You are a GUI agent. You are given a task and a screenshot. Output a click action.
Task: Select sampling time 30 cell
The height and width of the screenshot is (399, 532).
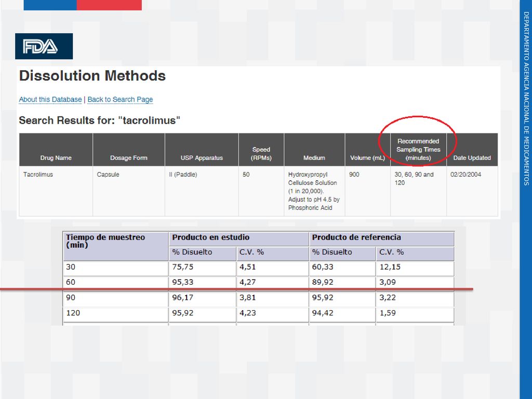[x=115, y=269]
